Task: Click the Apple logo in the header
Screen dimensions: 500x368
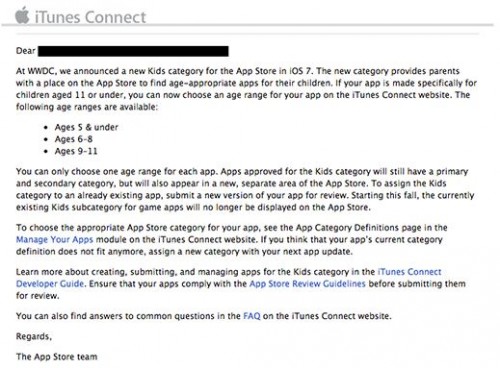Action: pyautogui.click(x=22, y=15)
